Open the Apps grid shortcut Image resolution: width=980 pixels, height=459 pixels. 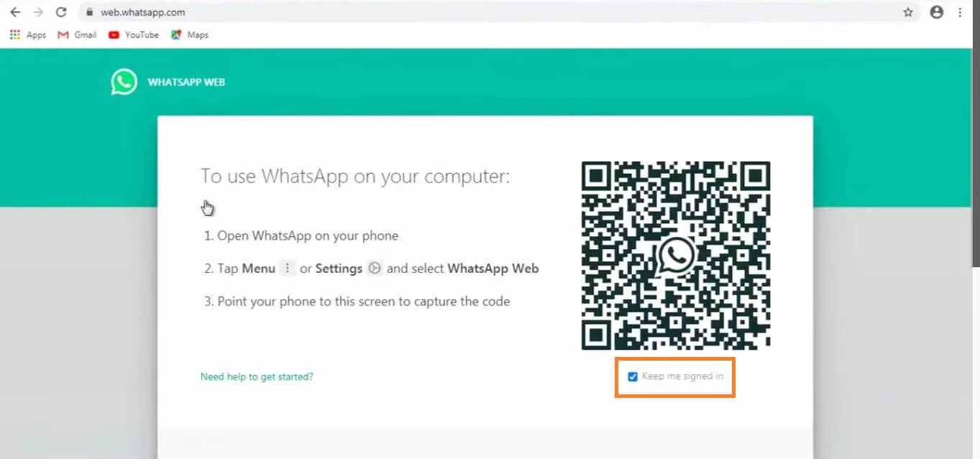28,34
